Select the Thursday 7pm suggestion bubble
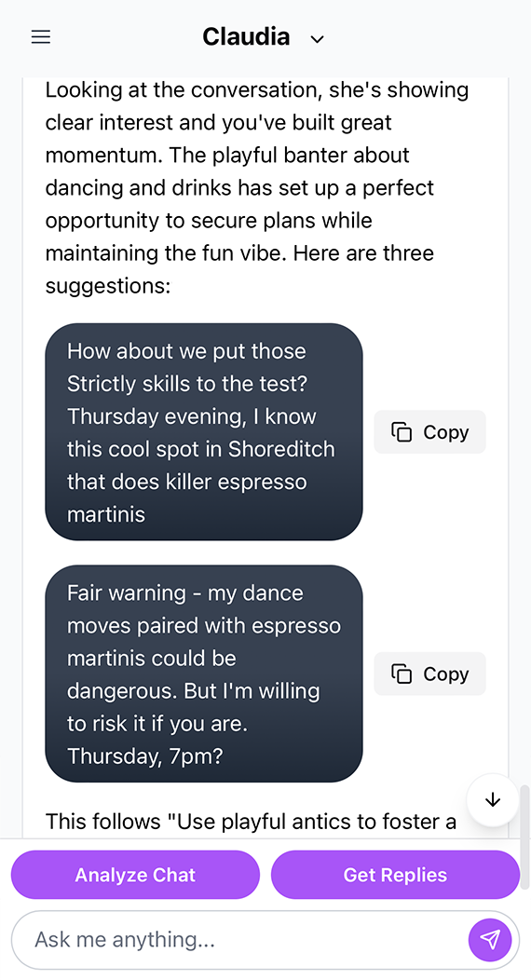 coord(204,674)
